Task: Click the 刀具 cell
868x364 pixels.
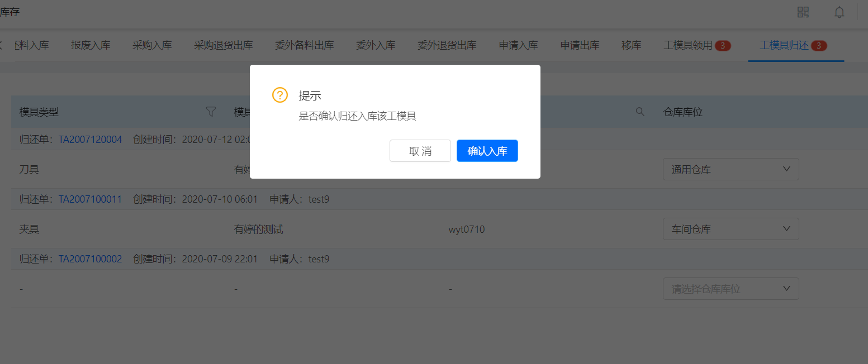Action: point(29,169)
